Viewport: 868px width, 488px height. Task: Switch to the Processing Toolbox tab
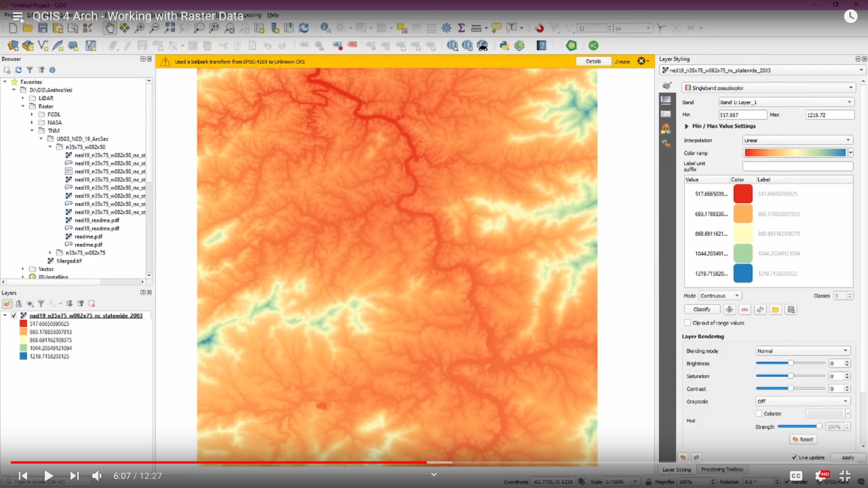pos(722,469)
